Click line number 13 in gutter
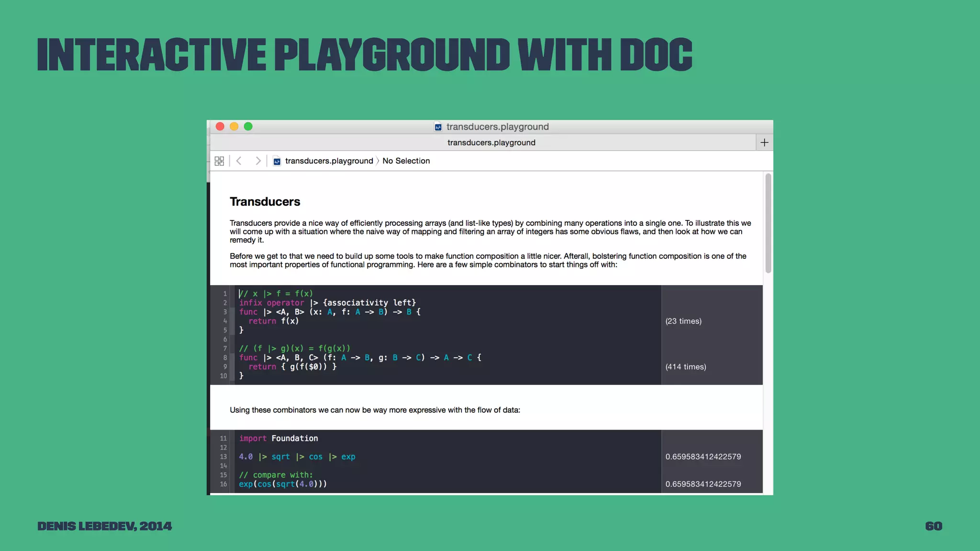This screenshot has height=551, width=980. click(223, 457)
